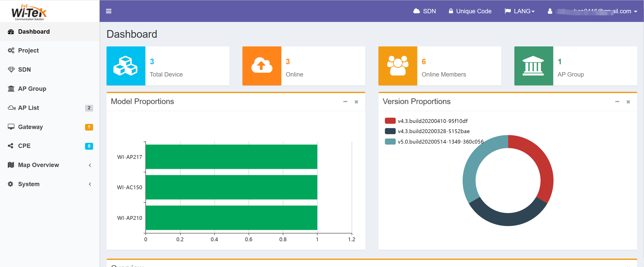Click the Gateway monitor icon
The width and height of the screenshot is (644, 267).
click(x=11, y=127)
